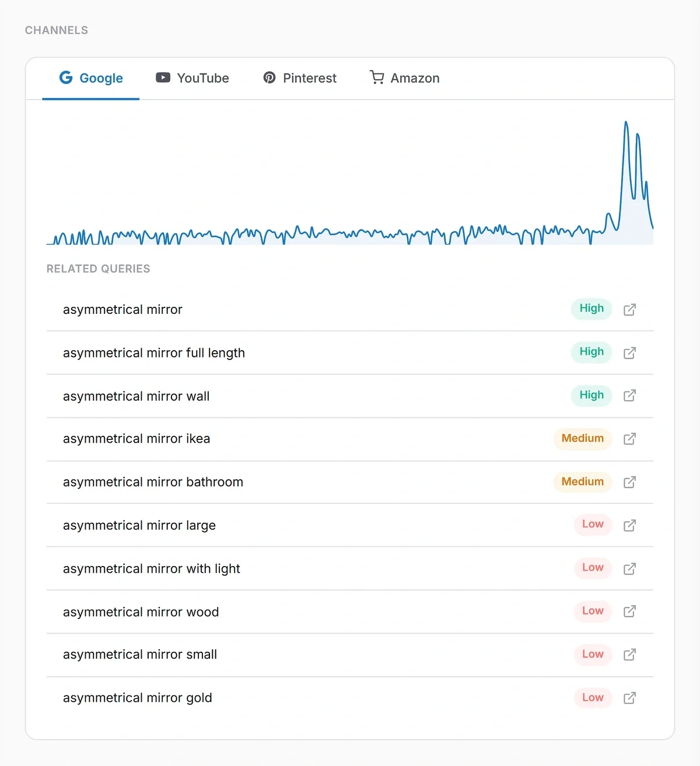The image size is (700, 766).
Task: Switch to the Pinterest tab
Action: (300, 78)
